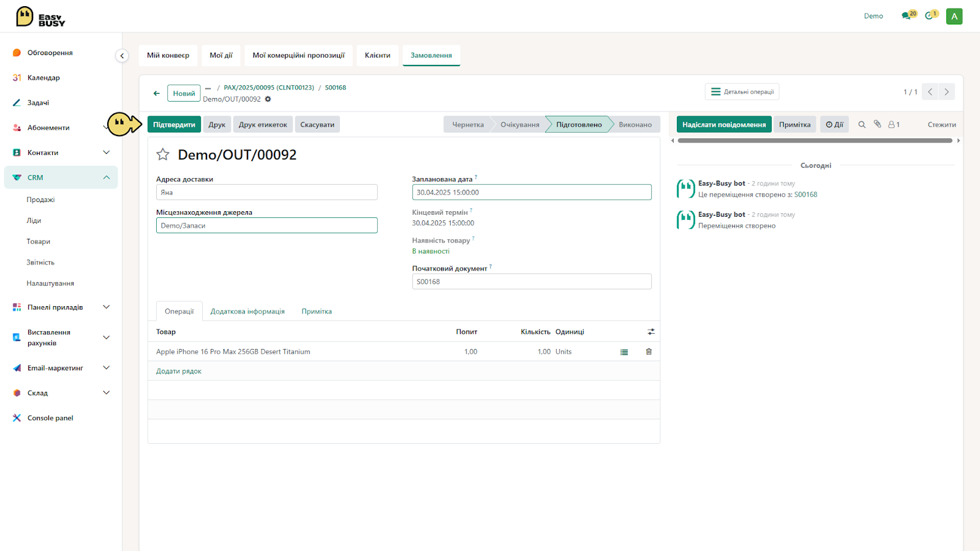Switch to Додаткова інформація tab
Screen dimensions: 980x551
click(x=247, y=312)
